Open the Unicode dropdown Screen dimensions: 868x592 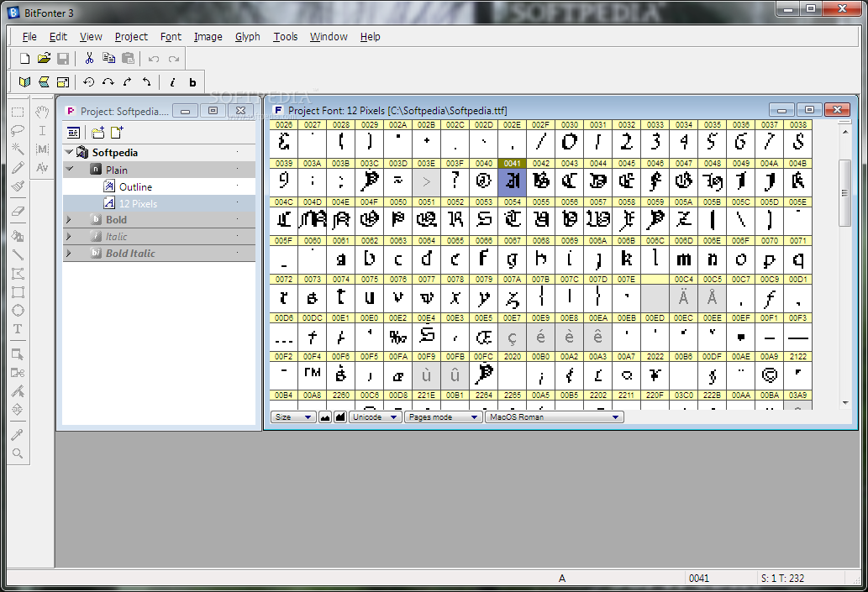375,417
